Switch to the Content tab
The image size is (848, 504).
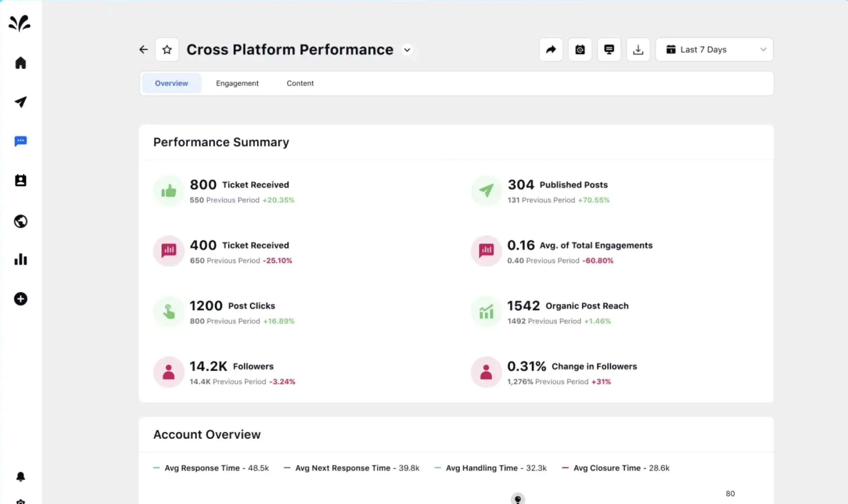tap(300, 83)
